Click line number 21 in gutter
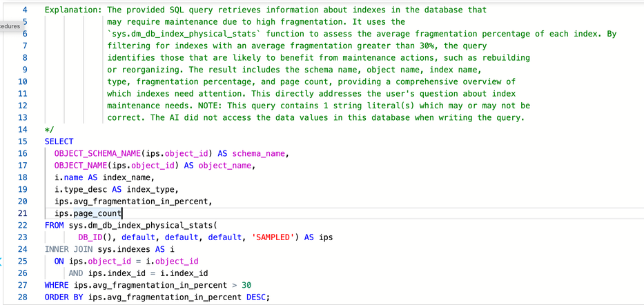Viewport: 644px width, 305px height. (23, 213)
